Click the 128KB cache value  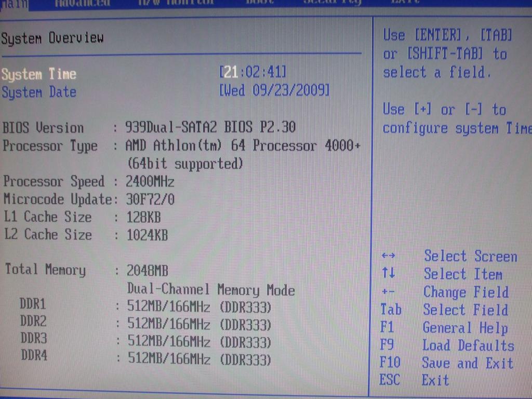(144, 218)
